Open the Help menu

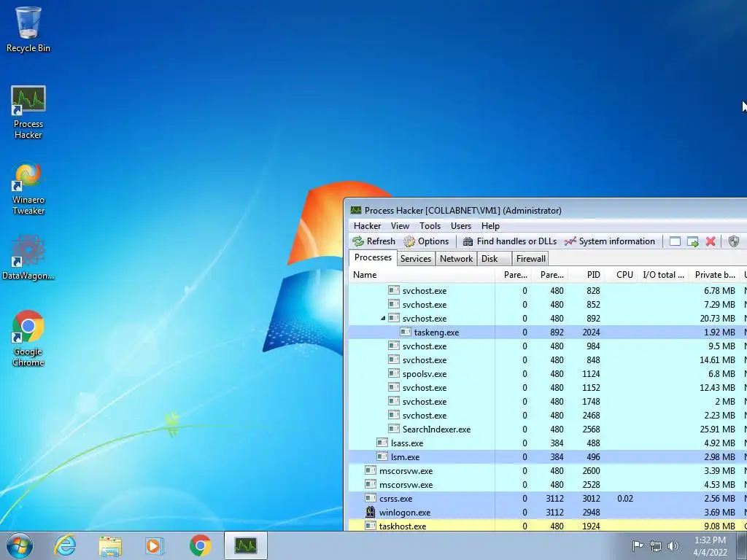pyautogui.click(x=490, y=226)
